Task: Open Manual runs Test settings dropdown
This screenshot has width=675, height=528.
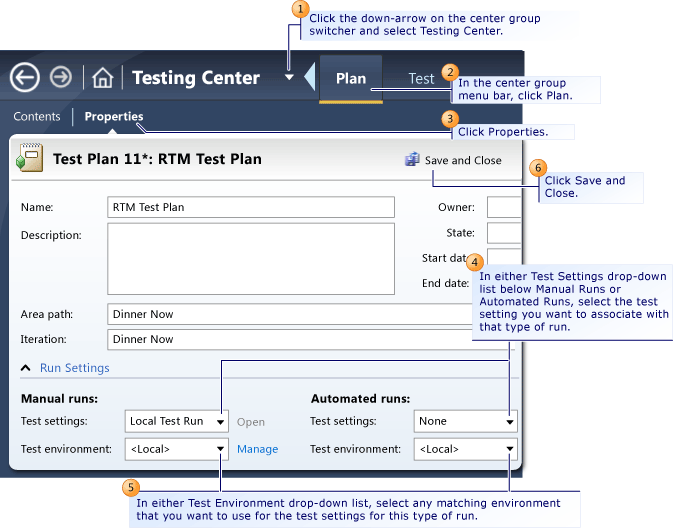Action: click(176, 421)
